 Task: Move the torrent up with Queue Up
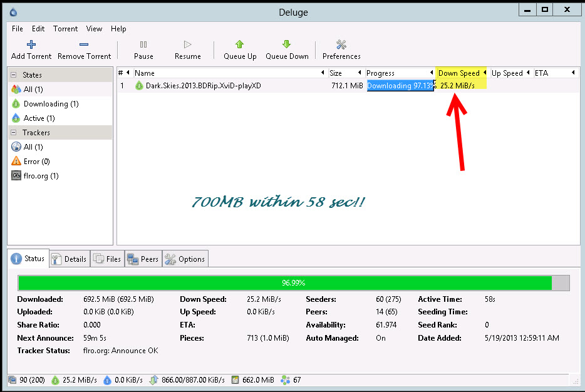pos(240,50)
